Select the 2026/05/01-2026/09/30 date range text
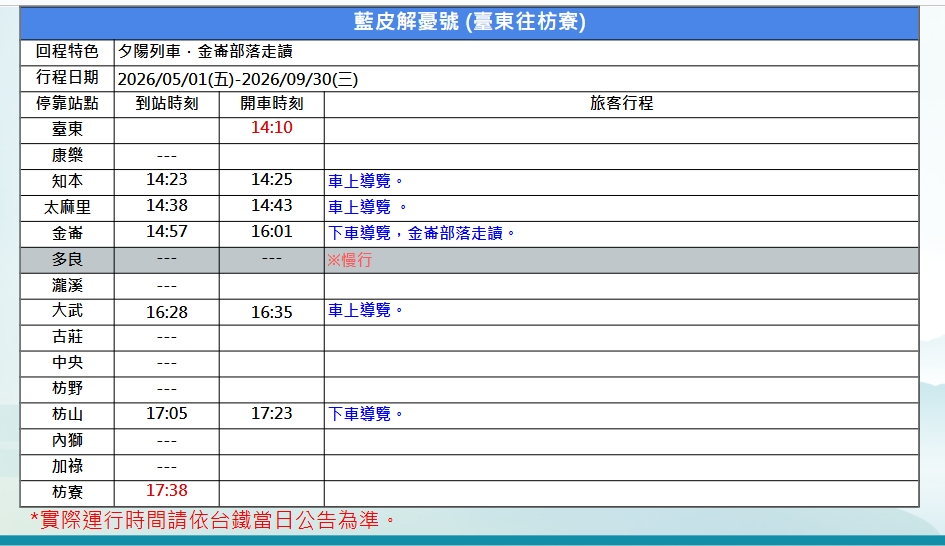945x546 pixels. [238, 79]
